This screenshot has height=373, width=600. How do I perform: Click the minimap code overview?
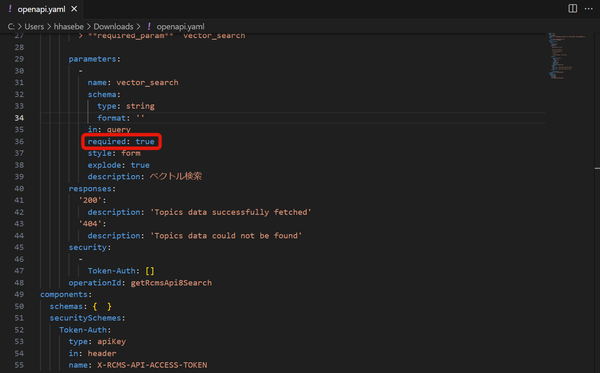[567, 56]
